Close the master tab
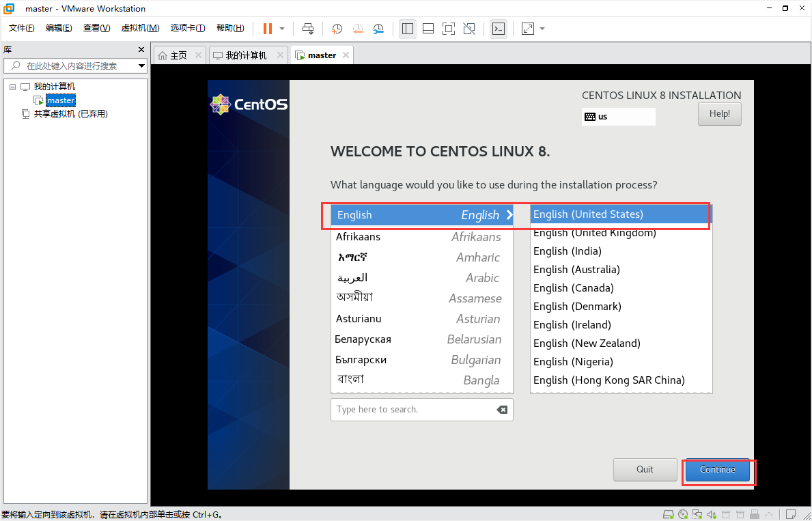The width and height of the screenshot is (812, 521). (x=346, y=55)
